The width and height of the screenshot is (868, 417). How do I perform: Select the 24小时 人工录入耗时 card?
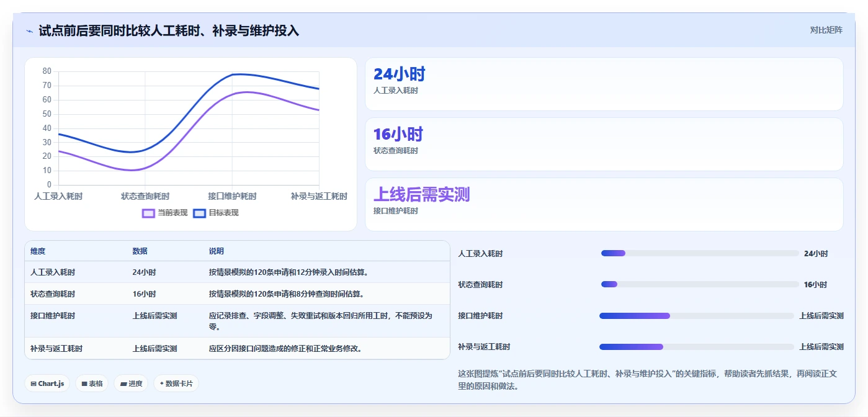(x=604, y=84)
